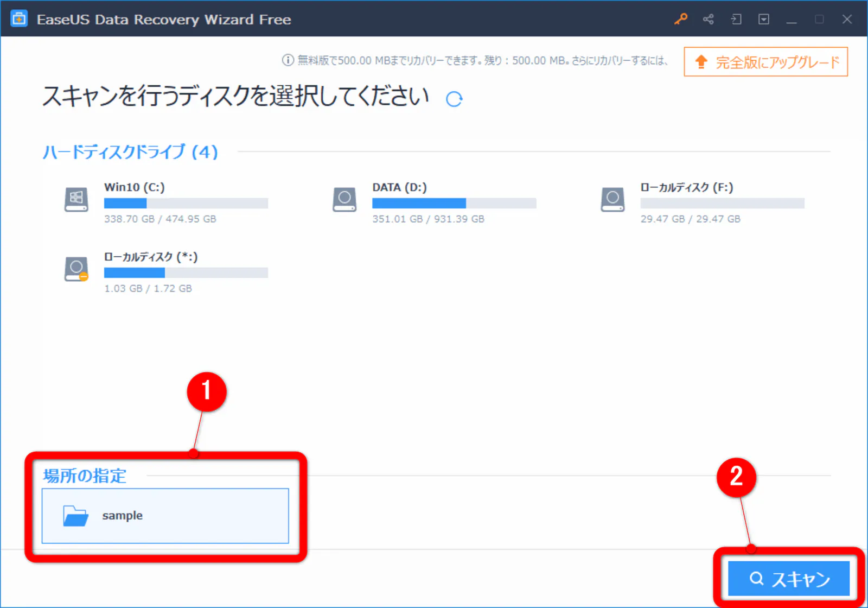Select the DATA (D:) drive icon
Screen dimensions: 868x608
coord(344,200)
